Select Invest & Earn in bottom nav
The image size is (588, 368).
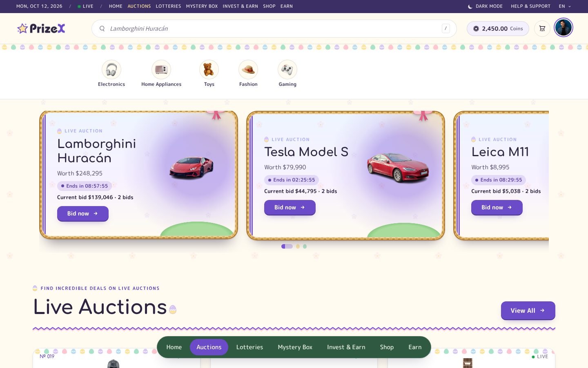point(346,347)
